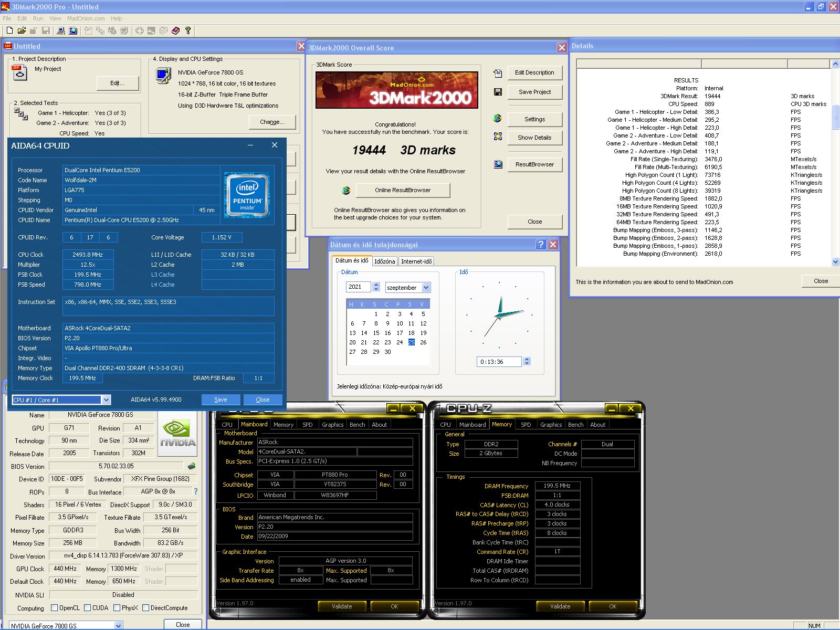Click the yellow question mark toolbar icon
The width and height of the screenshot is (840, 630).
(187, 31)
